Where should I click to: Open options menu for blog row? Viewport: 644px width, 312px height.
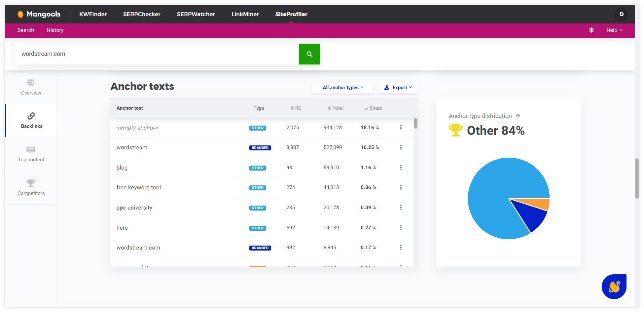coord(401,168)
